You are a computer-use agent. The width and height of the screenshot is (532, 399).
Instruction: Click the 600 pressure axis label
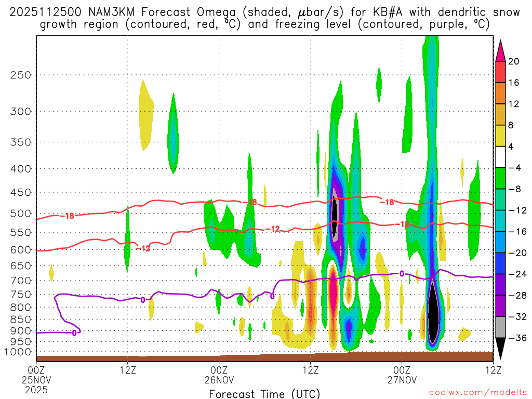click(x=21, y=250)
